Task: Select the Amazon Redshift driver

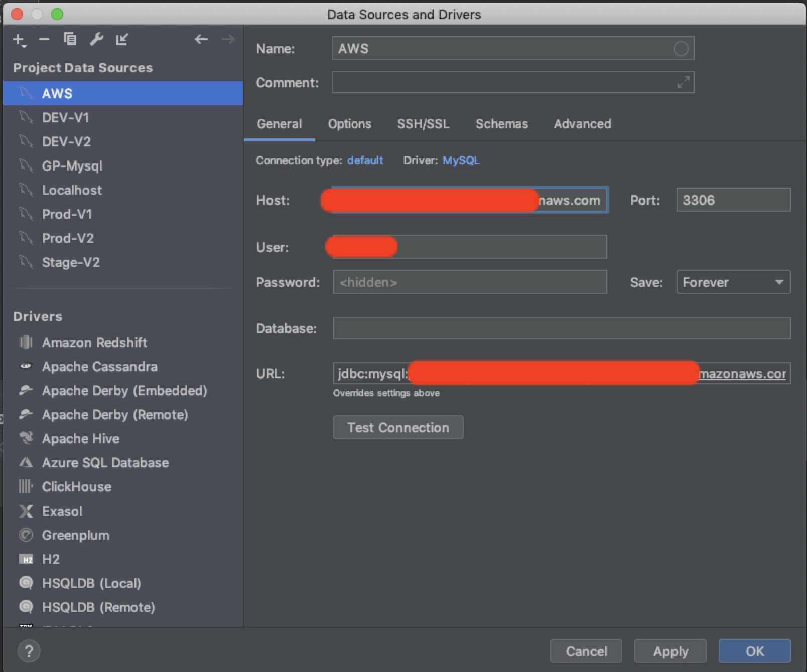Action: (x=94, y=343)
